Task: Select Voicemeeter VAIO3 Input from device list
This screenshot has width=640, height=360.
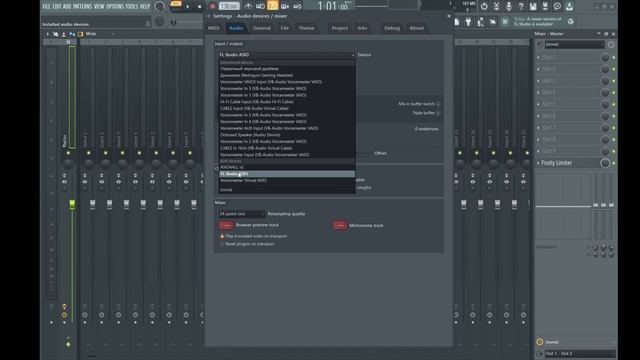Action: click(x=287, y=82)
